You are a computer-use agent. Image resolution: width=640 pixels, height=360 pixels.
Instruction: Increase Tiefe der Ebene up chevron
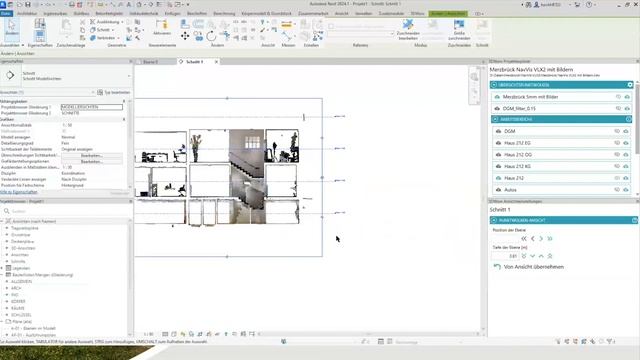[x=541, y=256]
